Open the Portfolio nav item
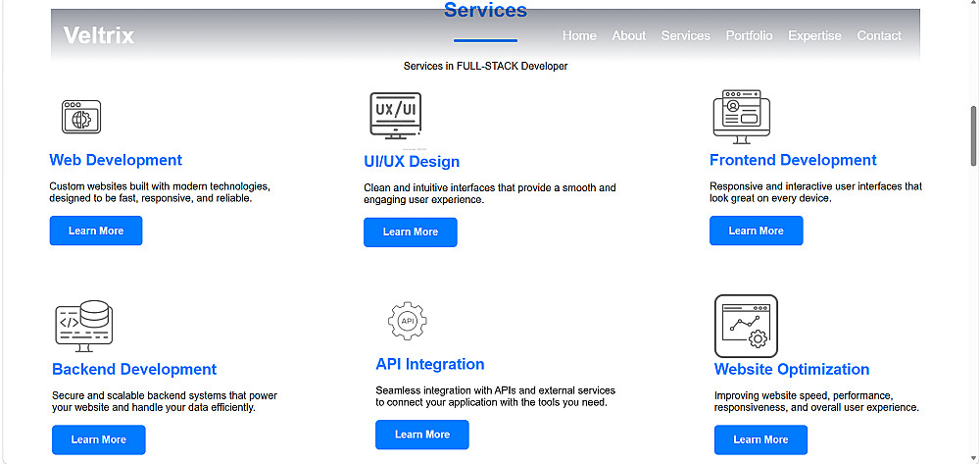Screen dimensions: 980x464 point(749,35)
